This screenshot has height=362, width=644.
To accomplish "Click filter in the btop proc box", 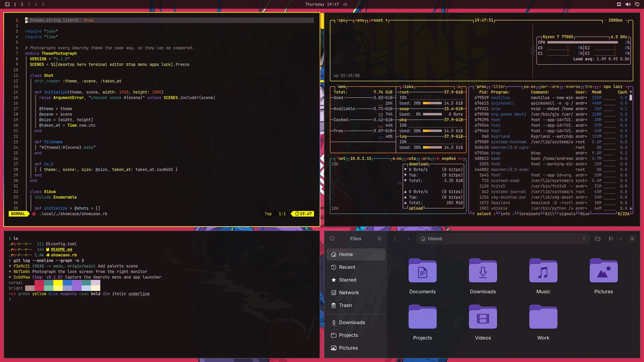I will [498, 87].
